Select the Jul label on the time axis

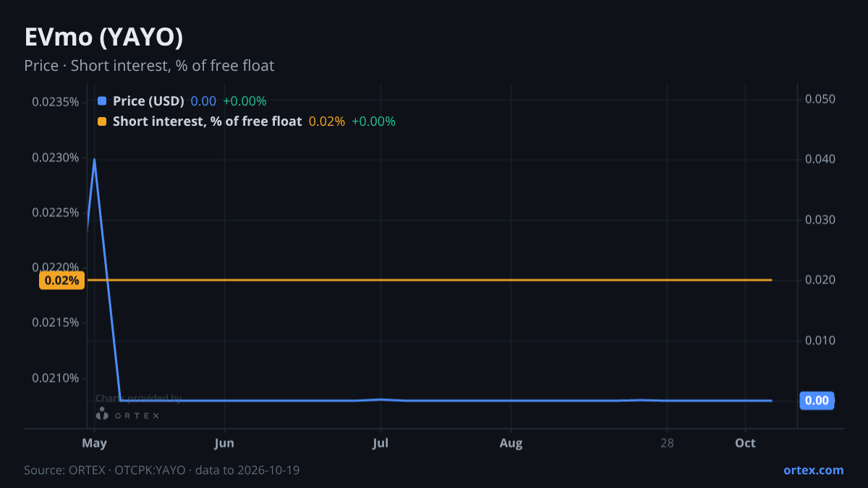point(380,442)
